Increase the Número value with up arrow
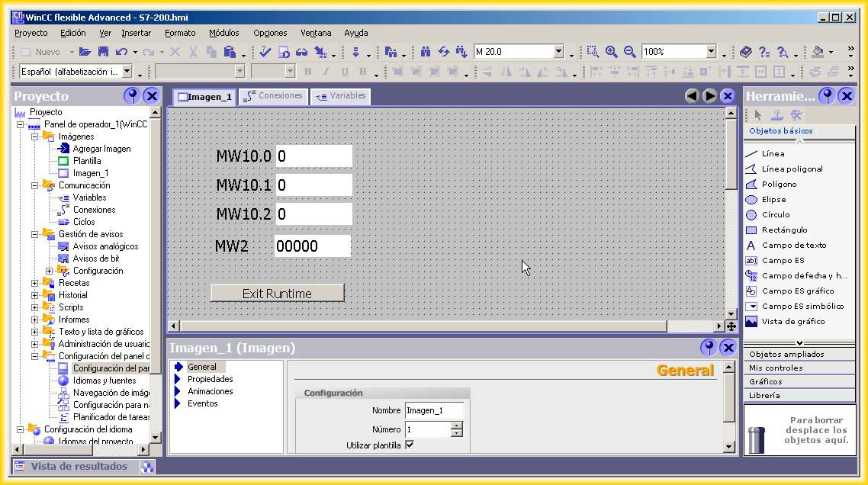This screenshot has height=485, width=868. (x=457, y=426)
